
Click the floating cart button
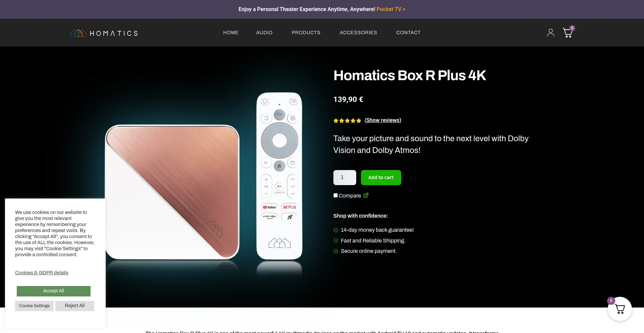620,309
